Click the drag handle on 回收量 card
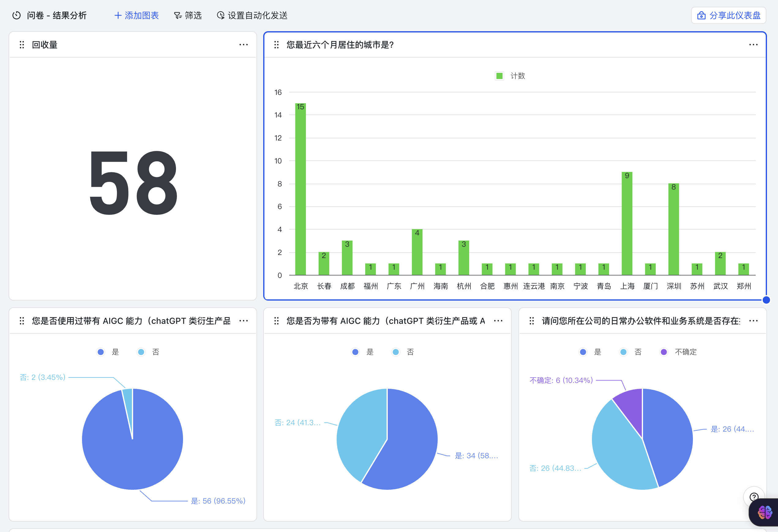 coord(22,45)
